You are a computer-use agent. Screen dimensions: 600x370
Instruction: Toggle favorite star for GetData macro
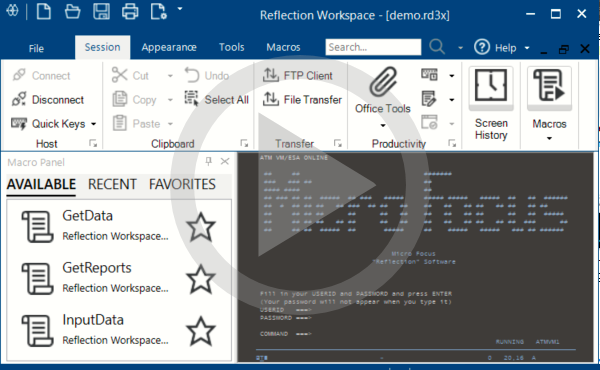coord(201,227)
